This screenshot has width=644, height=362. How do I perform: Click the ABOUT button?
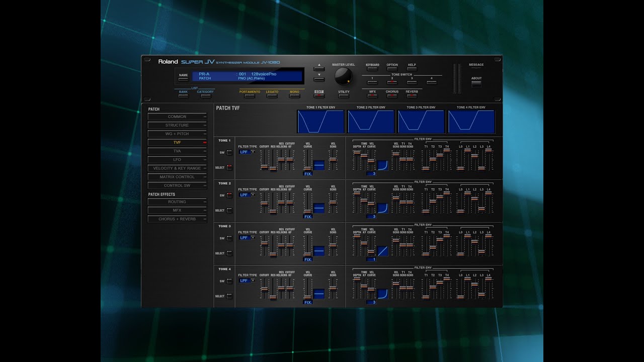point(476,84)
